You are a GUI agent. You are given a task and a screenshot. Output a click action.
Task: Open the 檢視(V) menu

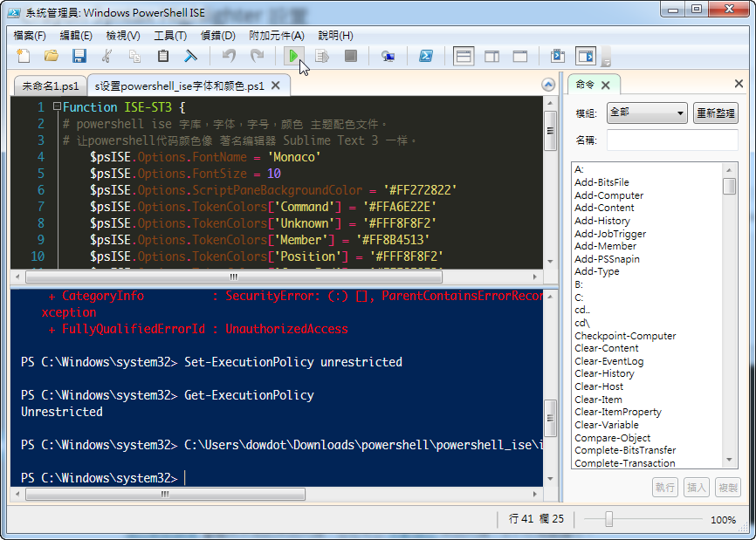(x=123, y=35)
